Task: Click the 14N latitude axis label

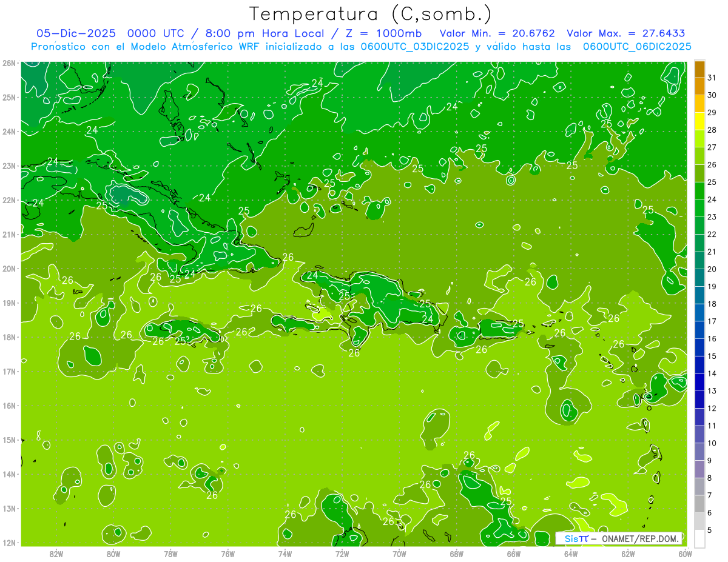Action: pyautogui.click(x=9, y=474)
